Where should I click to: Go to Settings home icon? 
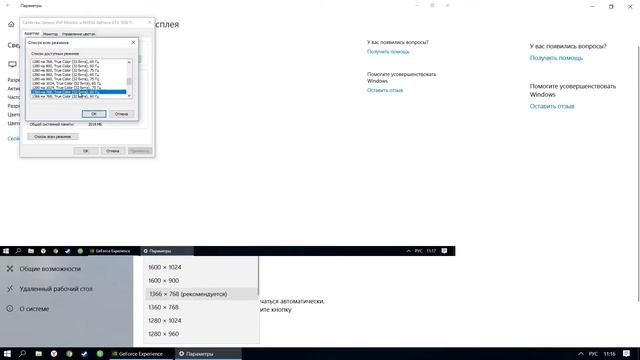point(11,24)
